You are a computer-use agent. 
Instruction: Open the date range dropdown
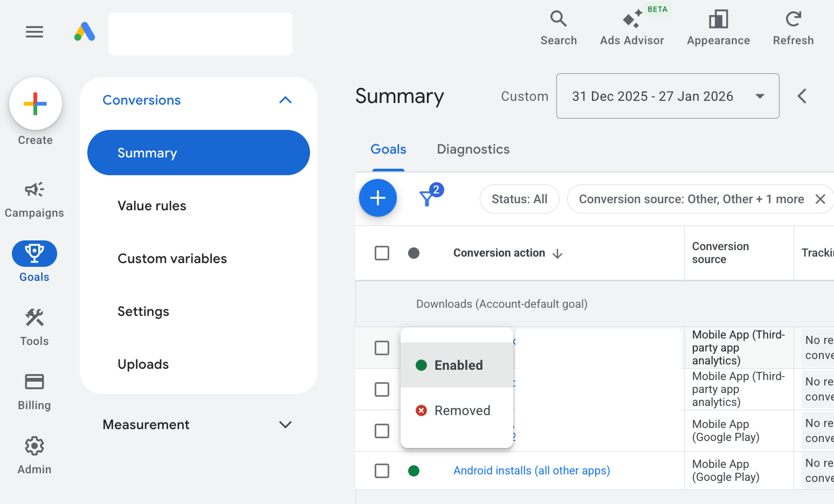(x=667, y=96)
